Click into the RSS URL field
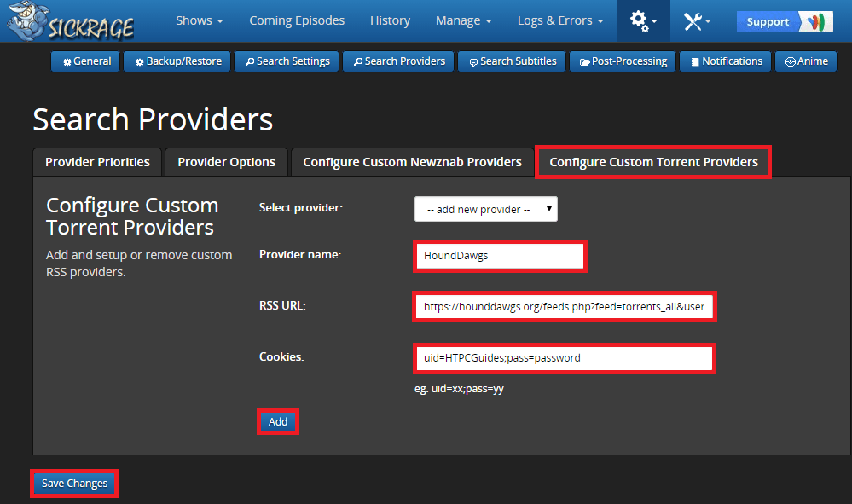This screenshot has height=504, width=852. point(564,306)
